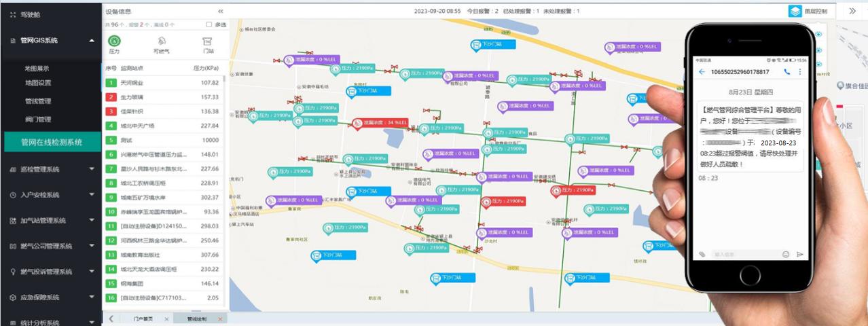Viewport: 868px width, 326px height.
Task: Select the 天河钢业 monitoring station row
Action: pyautogui.click(x=163, y=83)
